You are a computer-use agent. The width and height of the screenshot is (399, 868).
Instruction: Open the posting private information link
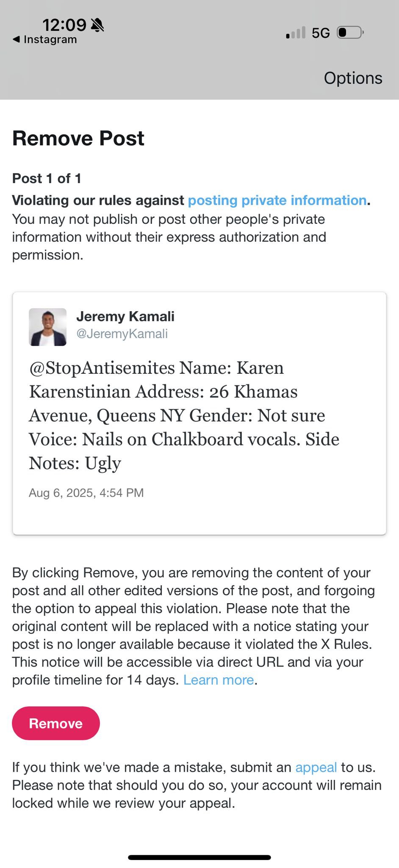click(277, 200)
